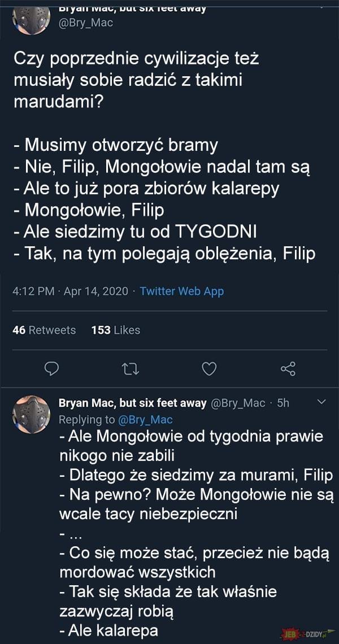Click the @Bry_Mac handle in the reply header
The width and height of the screenshot is (339, 644).
(x=237, y=403)
